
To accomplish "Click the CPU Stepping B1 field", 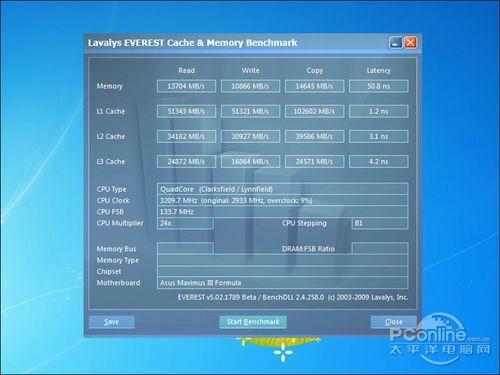I will [x=380, y=223].
